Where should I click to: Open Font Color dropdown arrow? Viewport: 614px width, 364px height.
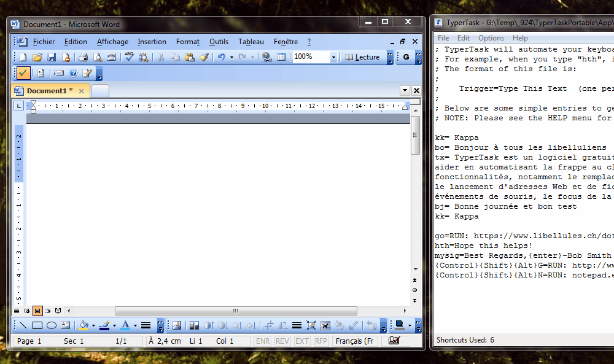(x=135, y=325)
